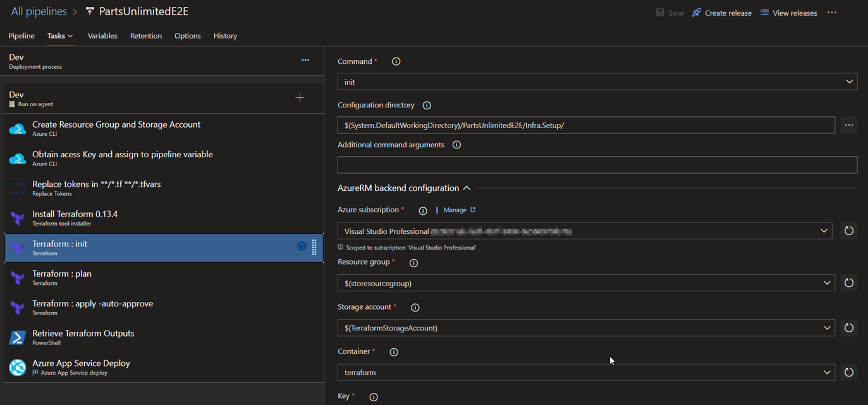Select the Retrieve Terraform Outputs task

pyautogui.click(x=164, y=337)
